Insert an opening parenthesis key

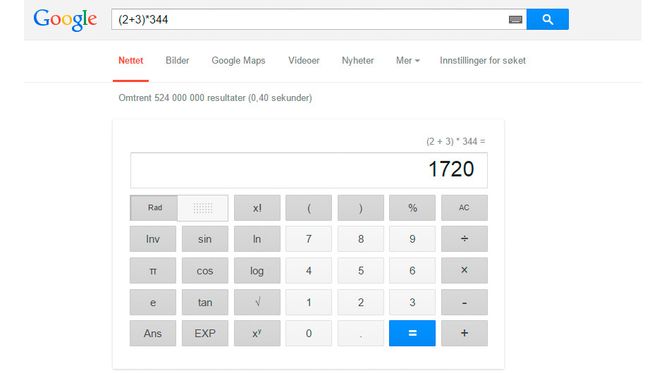pos(309,208)
